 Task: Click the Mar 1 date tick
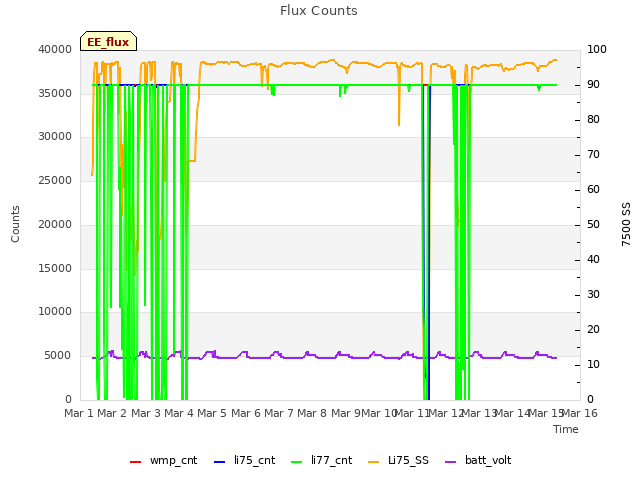[79, 413]
